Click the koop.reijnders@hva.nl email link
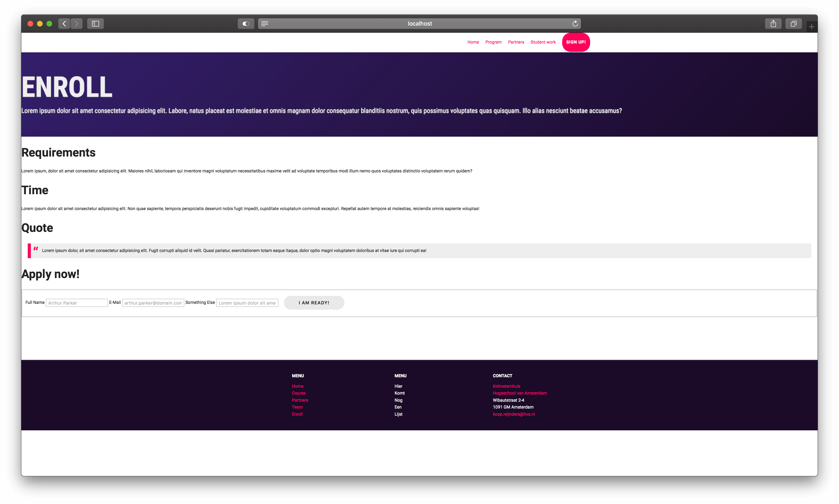This screenshot has height=504, width=839. 513,414
